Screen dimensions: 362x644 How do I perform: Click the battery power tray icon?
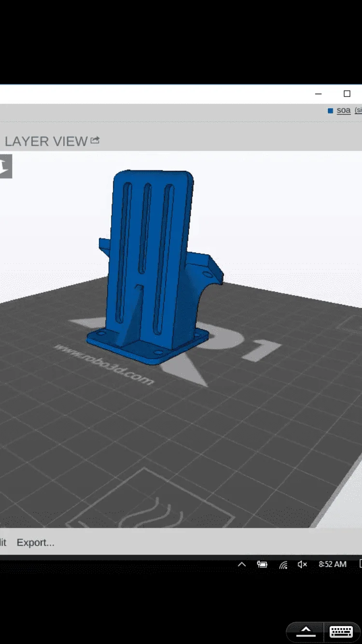tap(262, 564)
